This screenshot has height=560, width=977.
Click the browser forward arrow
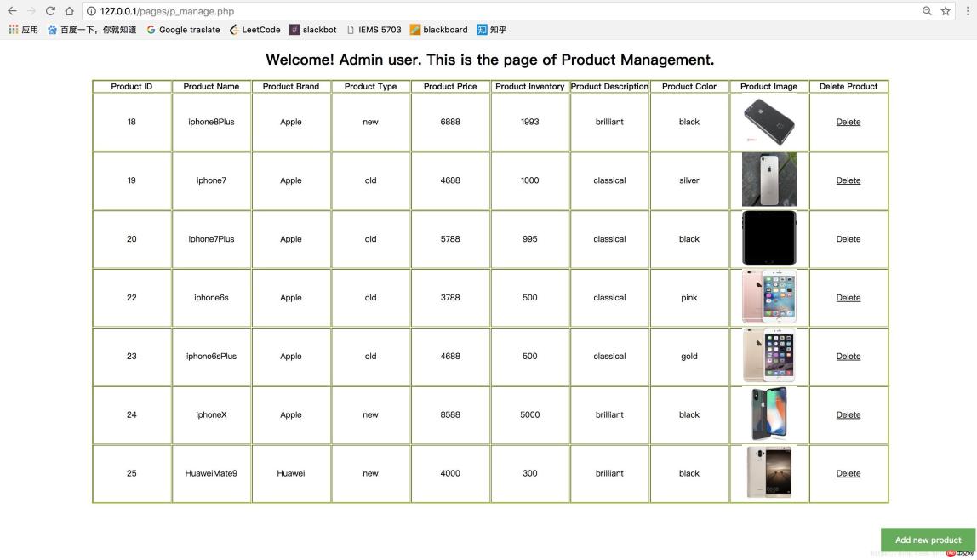[31, 11]
